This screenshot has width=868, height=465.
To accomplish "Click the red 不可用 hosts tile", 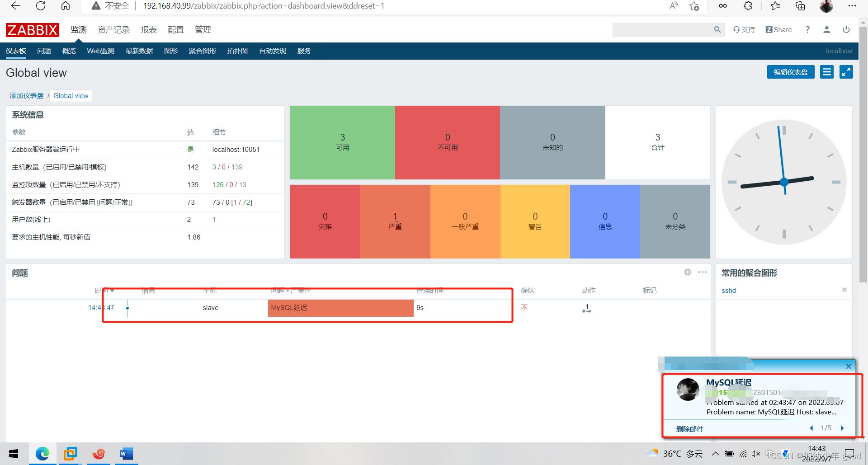I will 448,142.
